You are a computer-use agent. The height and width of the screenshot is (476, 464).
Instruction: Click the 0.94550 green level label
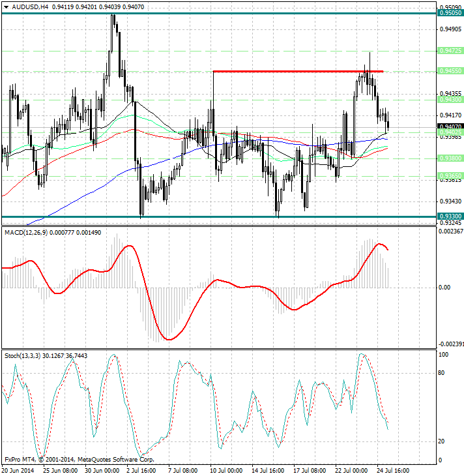tap(451, 70)
